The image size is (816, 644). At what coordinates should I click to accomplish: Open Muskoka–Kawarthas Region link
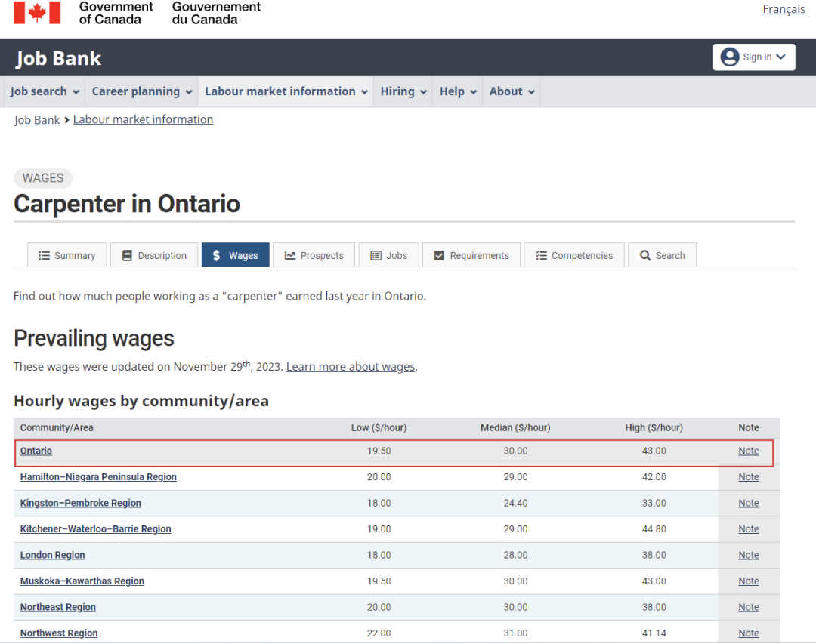pyautogui.click(x=82, y=581)
